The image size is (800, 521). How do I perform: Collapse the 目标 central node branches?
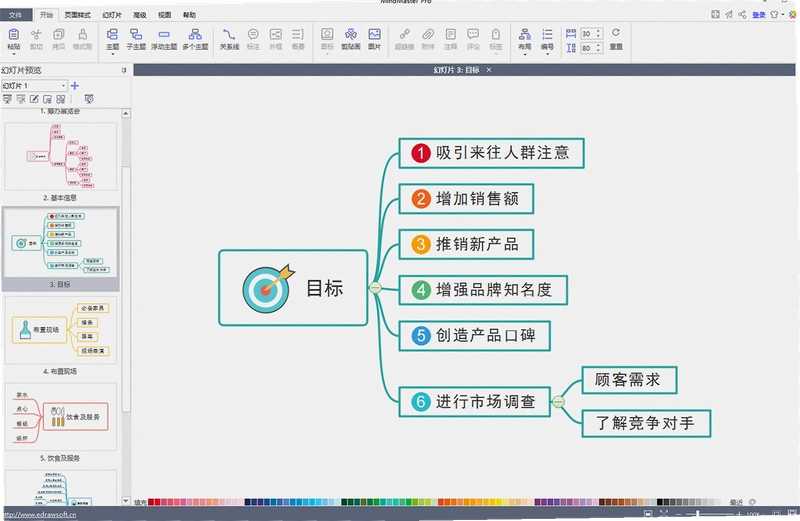pyautogui.click(x=375, y=288)
